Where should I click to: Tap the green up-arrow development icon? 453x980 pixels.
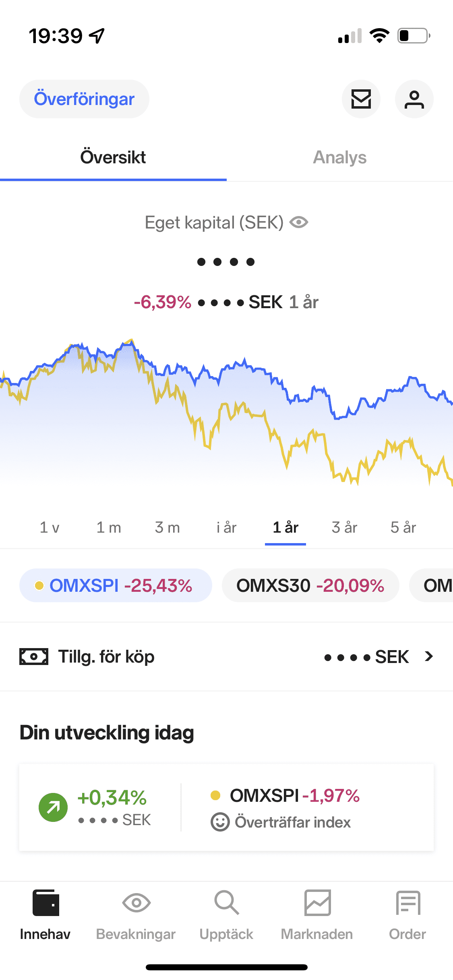pyautogui.click(x=53, y=807)
